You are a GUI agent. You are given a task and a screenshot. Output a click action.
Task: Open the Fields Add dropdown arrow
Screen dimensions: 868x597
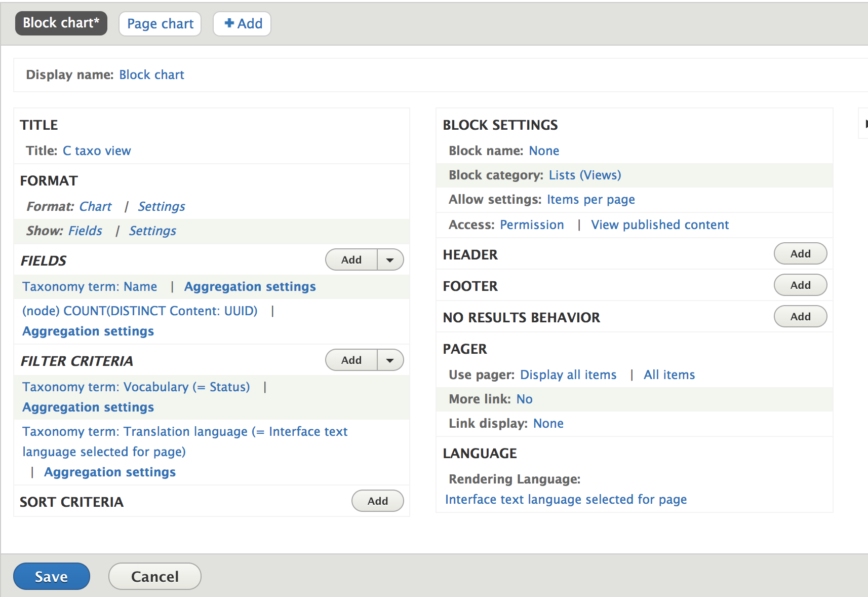[390, 260]
